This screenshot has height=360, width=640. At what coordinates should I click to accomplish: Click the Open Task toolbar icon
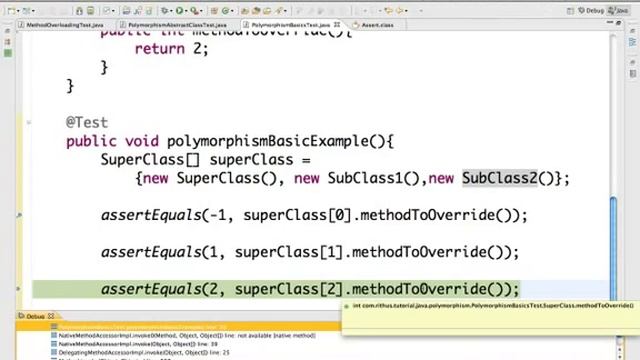256,11
